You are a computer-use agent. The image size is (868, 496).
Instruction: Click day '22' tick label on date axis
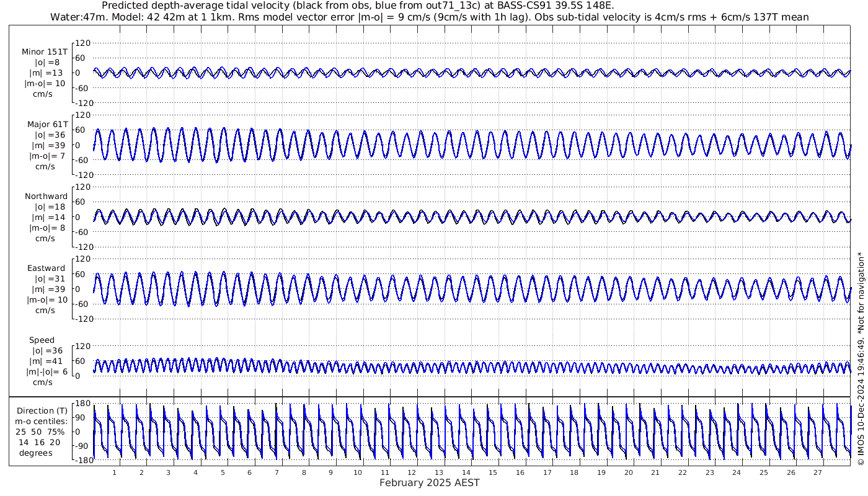683,472
